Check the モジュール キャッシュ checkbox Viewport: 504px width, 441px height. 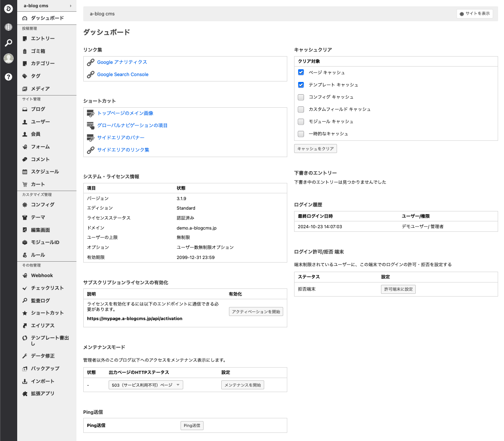[301, 121]
